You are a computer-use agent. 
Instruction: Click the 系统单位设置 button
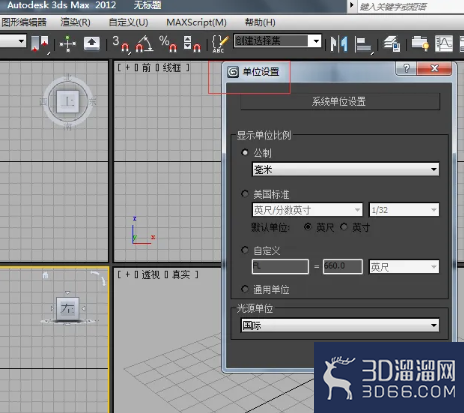coord(340,101)
